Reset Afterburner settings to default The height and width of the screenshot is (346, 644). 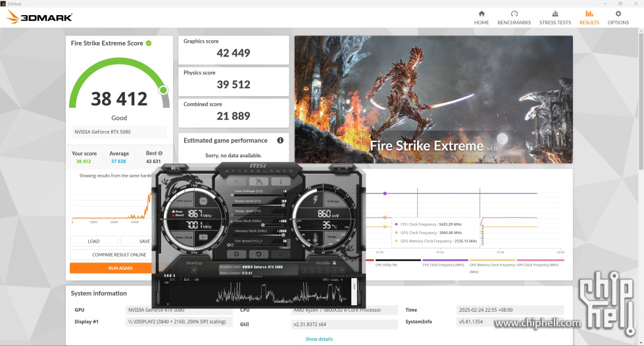259,255
